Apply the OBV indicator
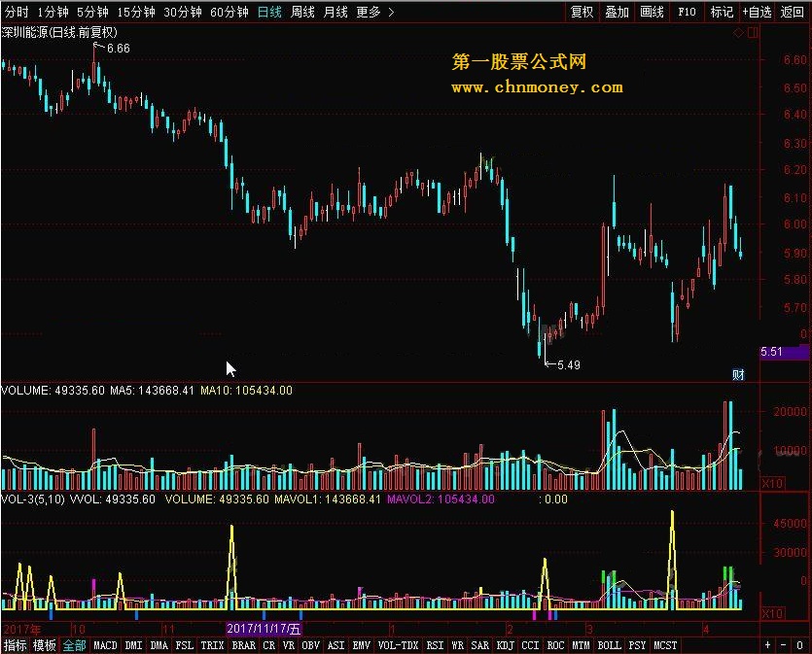Image resolution: width=812 pixels, height=654 pixels. click(x=311, y=645)
